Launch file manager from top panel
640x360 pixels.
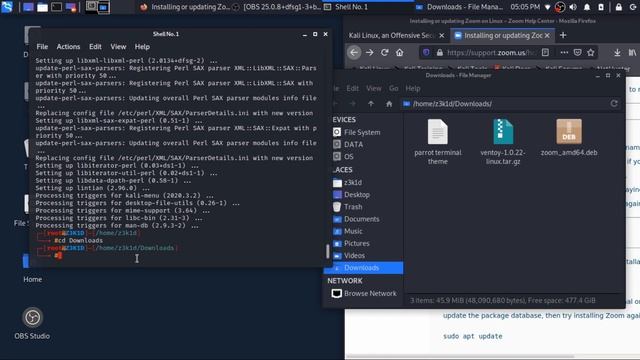(x=42, y=7)
